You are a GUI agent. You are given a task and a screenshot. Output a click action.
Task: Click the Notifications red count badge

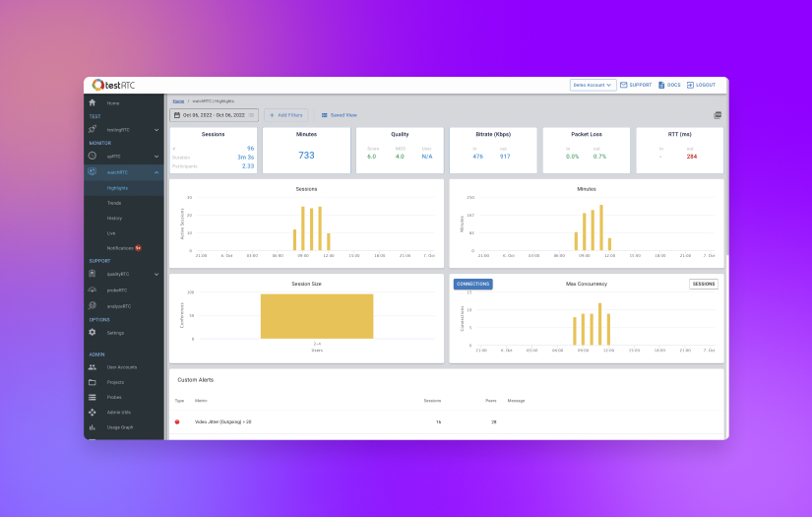point(138,248)
